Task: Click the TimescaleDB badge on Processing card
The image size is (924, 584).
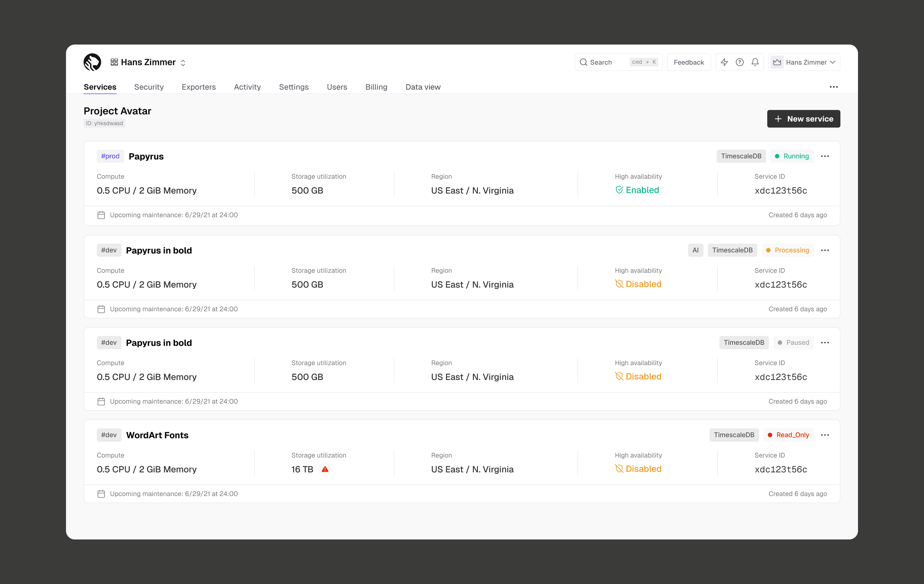Action: [733, 250]
